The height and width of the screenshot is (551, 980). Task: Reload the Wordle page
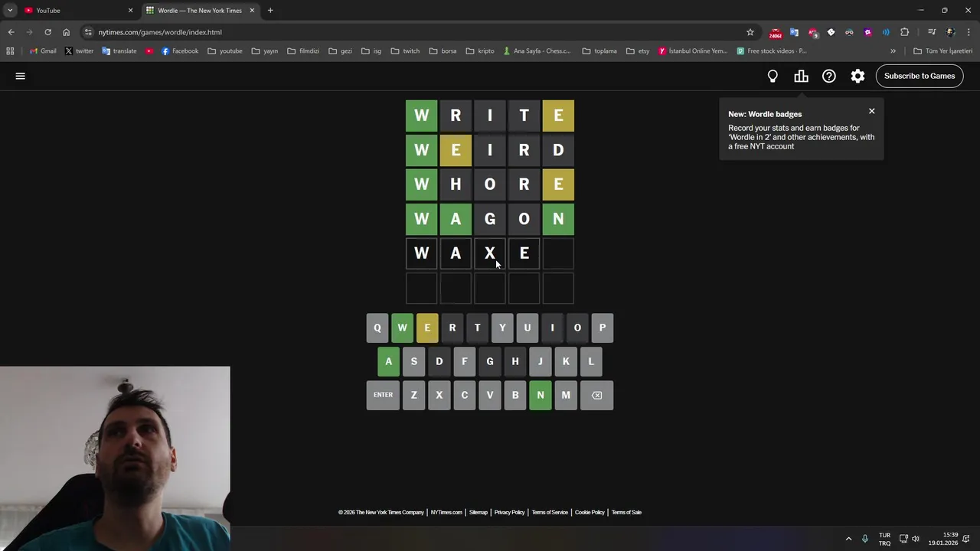coord(47,32)
